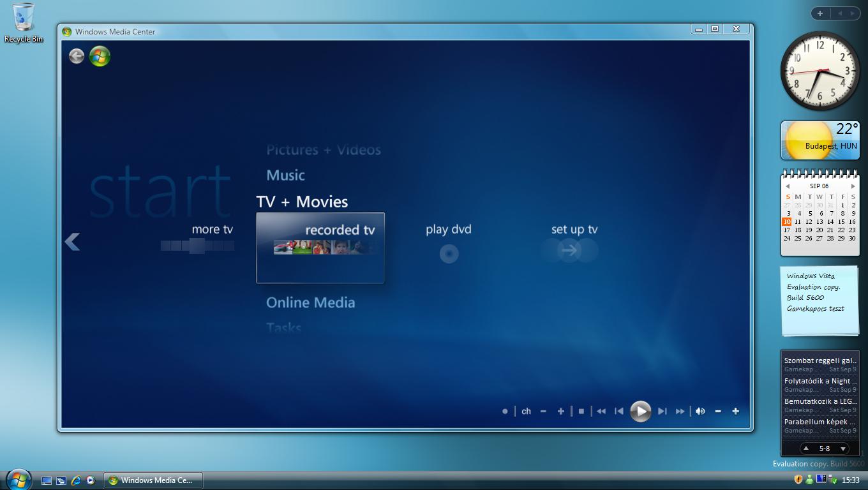
Task: Select the Tasks menu category
Action: [283, 328]
